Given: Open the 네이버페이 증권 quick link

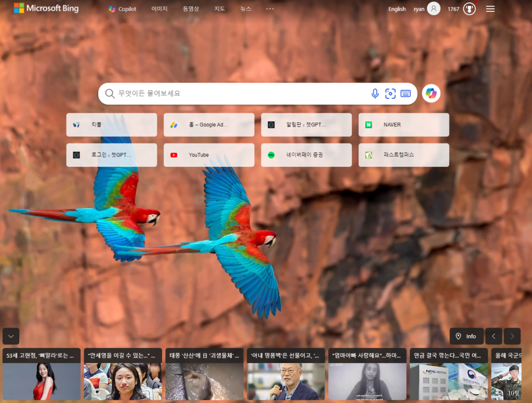Looking at the screenshot, I should [307, 155].
